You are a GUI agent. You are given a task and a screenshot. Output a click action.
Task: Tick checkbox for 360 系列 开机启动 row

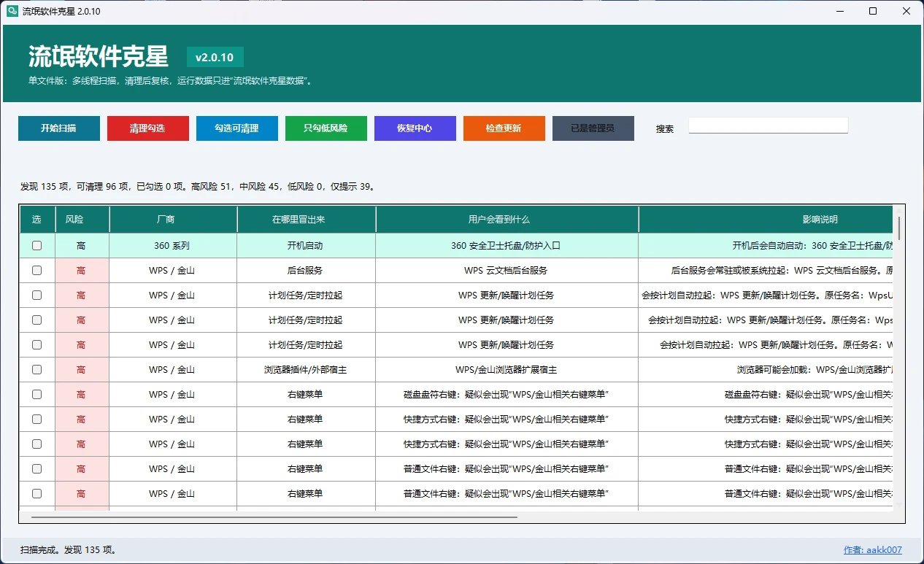37,246
